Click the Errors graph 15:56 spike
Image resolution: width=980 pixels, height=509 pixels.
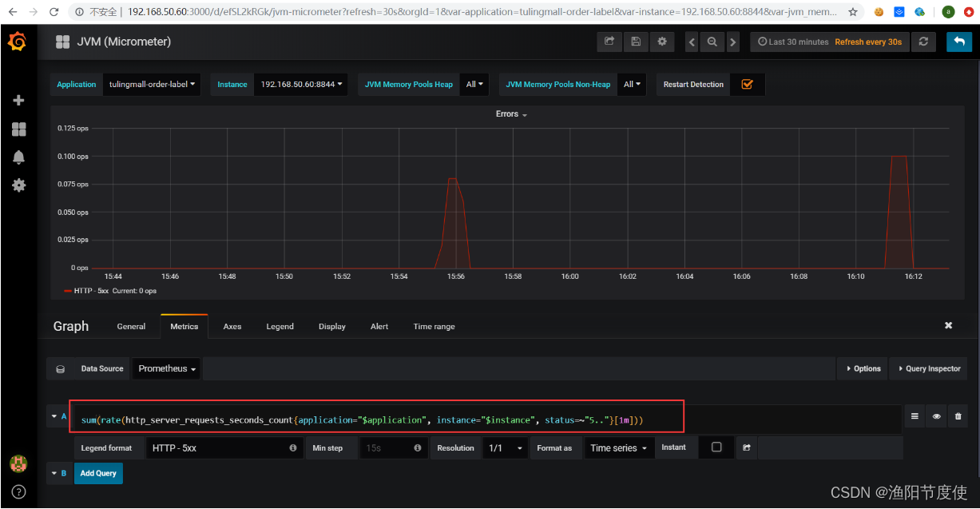[454, 224]
